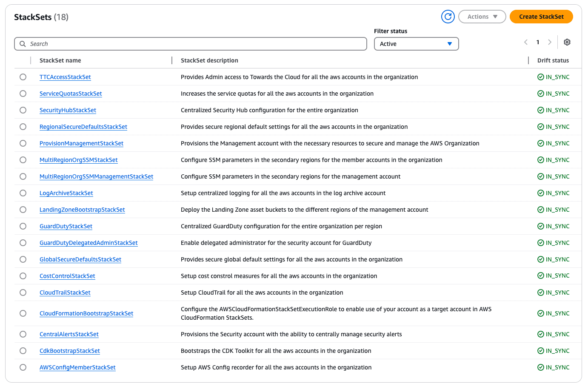This screenshot has height=389, width=588.
Task: Click the search magnifier icon
Action: click(x=23, y=44)
